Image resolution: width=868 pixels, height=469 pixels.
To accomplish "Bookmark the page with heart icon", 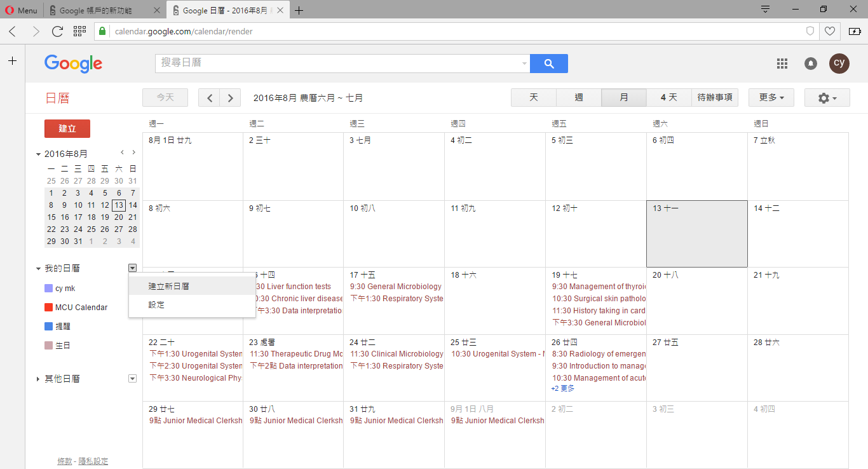I will point(829,31).
